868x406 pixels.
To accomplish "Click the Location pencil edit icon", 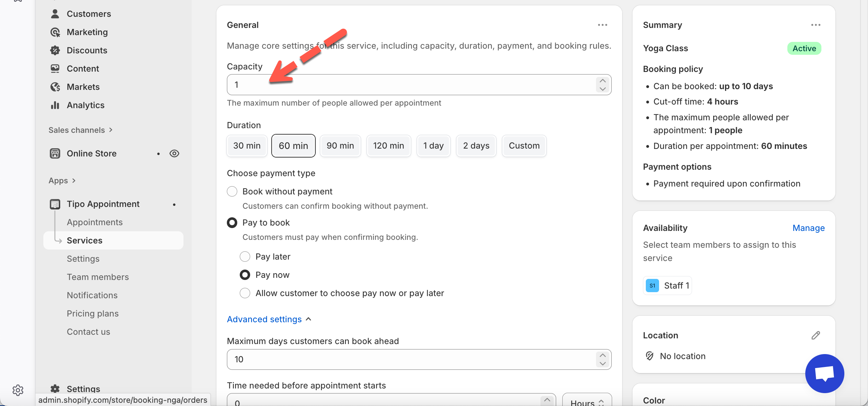I will pyautogui.click(x=816, y=335).
